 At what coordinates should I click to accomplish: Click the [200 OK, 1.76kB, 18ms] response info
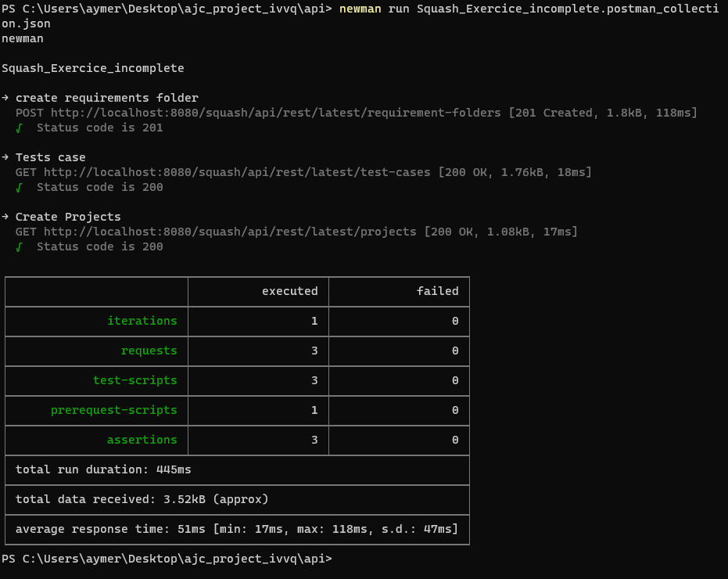(515, 172)
